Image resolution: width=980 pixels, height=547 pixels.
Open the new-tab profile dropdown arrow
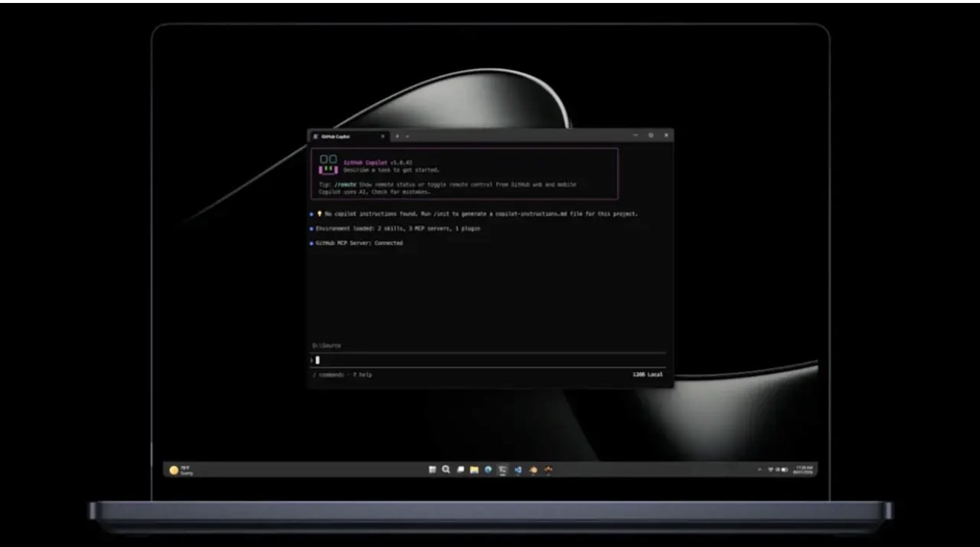pos(408,137)
